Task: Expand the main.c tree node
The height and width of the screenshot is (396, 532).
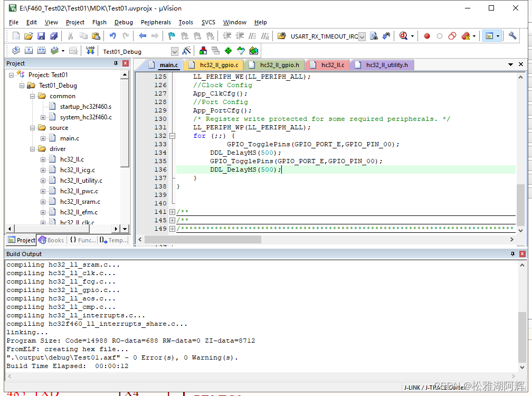Action: coord(43,138)
